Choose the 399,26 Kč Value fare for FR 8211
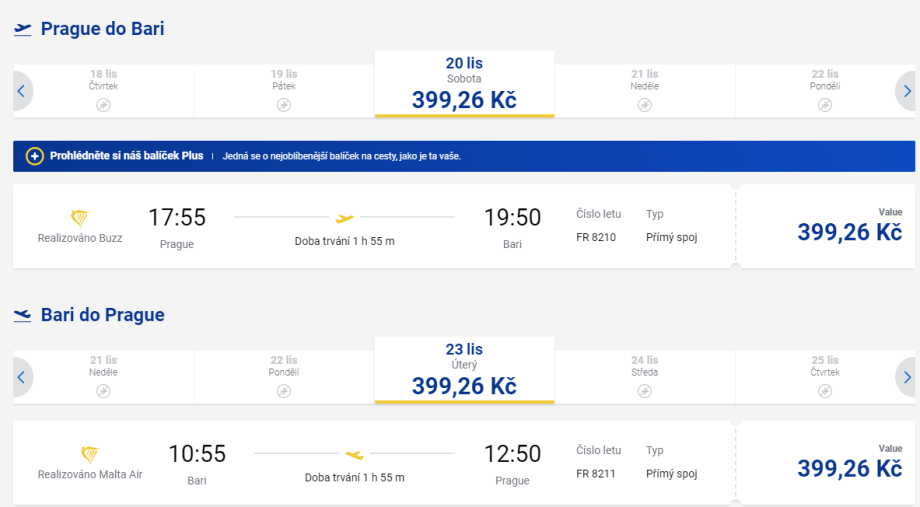 [849, 463]
